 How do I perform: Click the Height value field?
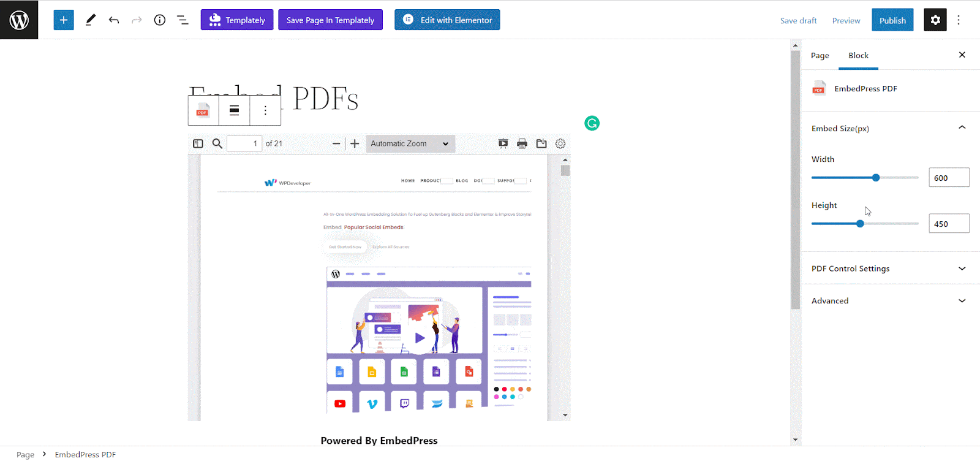point(949,223)
